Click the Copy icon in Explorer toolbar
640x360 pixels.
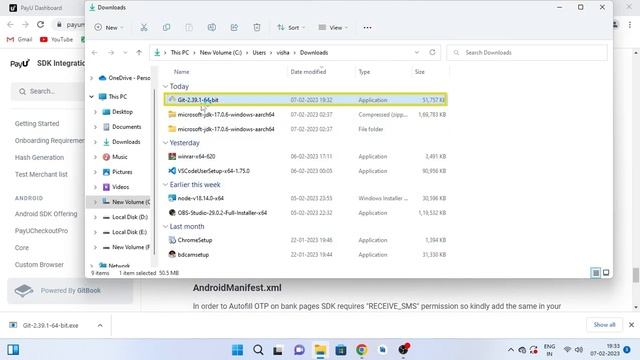[x=167, y=28]
